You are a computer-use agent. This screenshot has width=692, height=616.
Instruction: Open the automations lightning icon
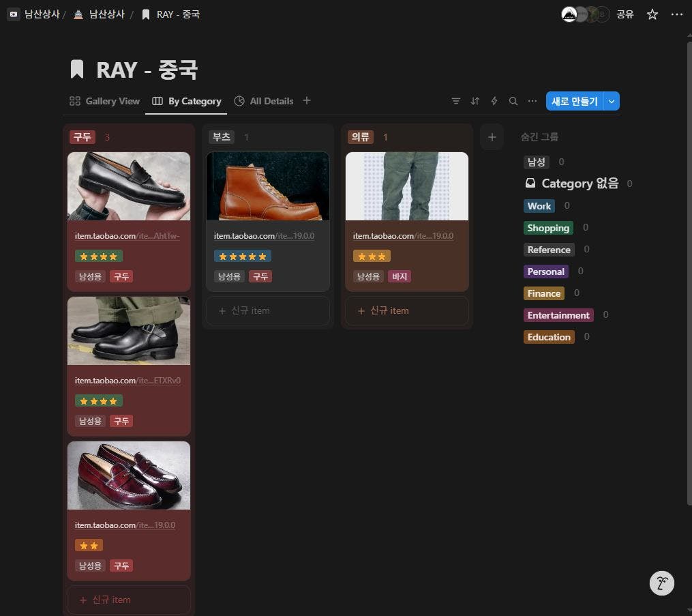click(x=494, y=101)
